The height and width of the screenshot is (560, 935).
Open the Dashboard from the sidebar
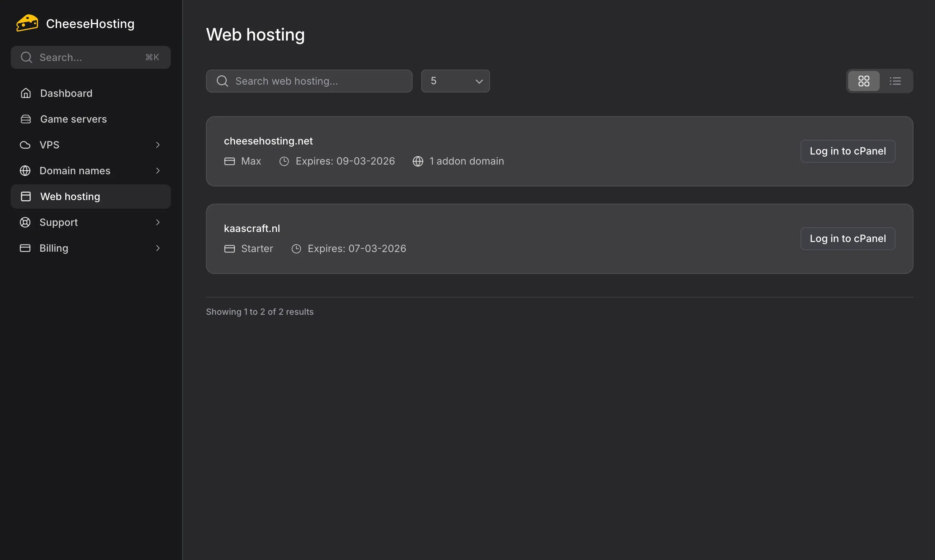pos(66,93)
